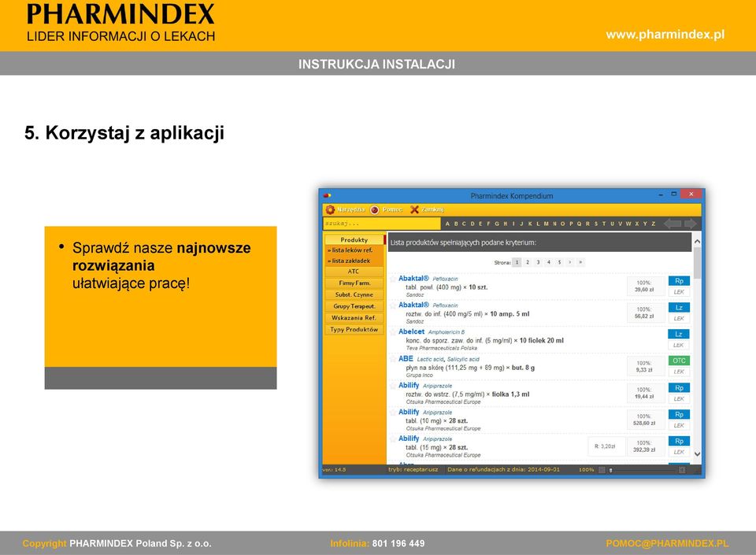The image size is (756, 555).
Task: Go forward using the right arrow icon
Action: pos(691,224)
